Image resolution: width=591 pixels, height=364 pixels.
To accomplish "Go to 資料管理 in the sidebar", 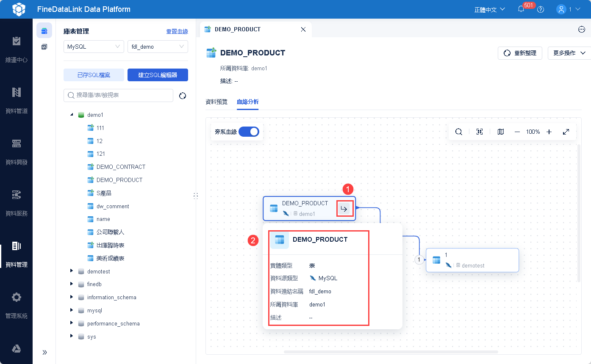I will coord(17,254).
